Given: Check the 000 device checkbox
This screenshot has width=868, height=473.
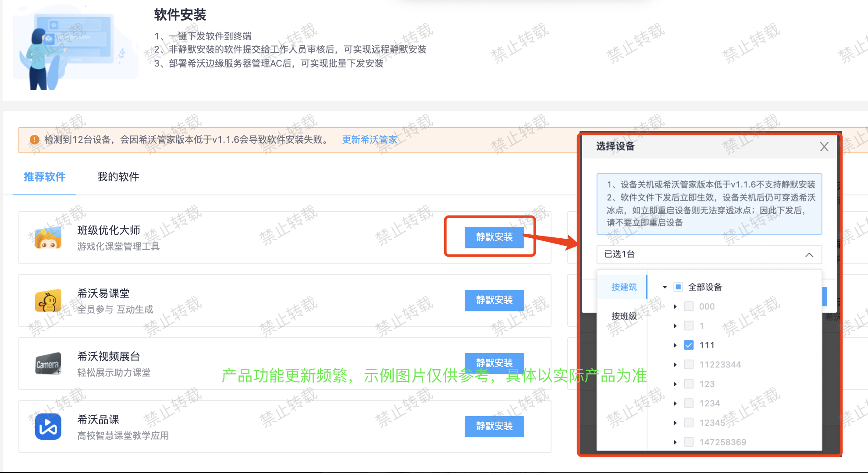Looking at the screenshot, I should (x=689, y=306).
